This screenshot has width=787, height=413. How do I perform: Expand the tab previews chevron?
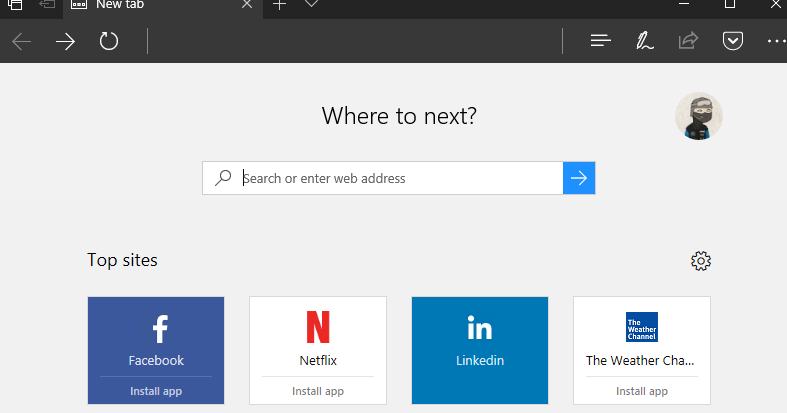312,4
